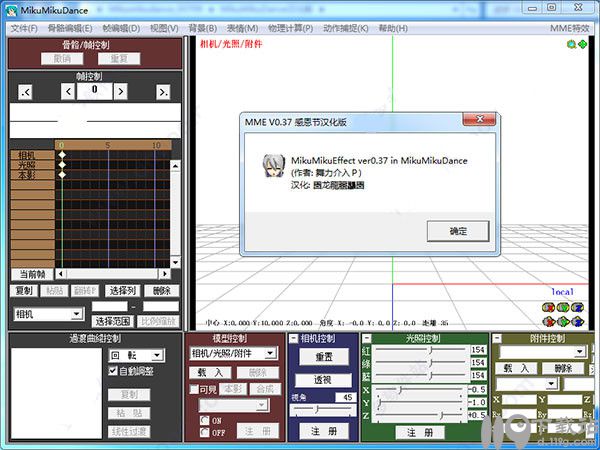Screen dimensions: 600x450
Task: Open the 相机/光照/附件 model dropdown
Action: 271,353
